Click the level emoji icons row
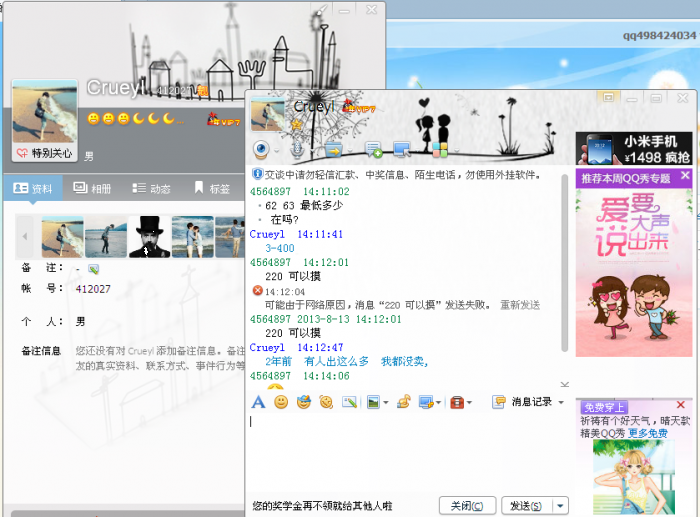This screenshot has width=700, height=517. [135, 118]
